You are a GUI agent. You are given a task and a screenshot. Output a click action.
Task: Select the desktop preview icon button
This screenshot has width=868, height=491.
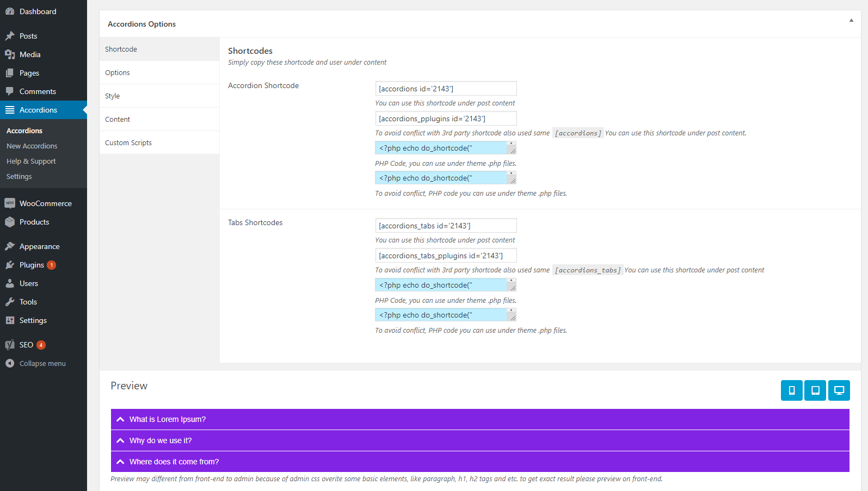tap(839, 390)
